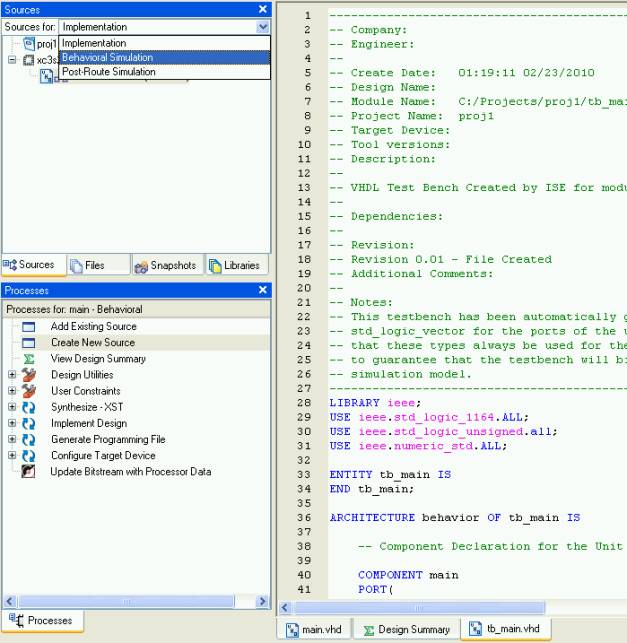
Task: Click the Design Utilities toolbox icon
Action: click(29, 375)
